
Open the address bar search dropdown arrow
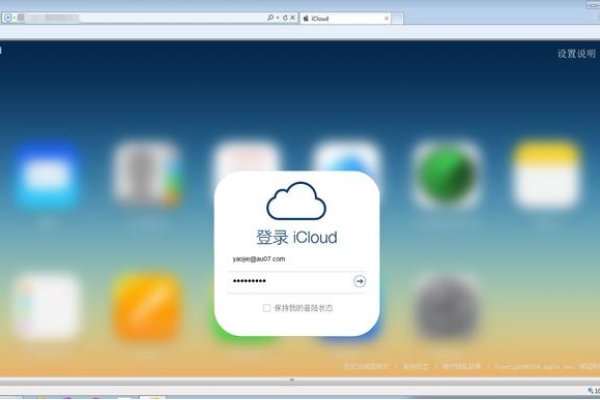277,18
